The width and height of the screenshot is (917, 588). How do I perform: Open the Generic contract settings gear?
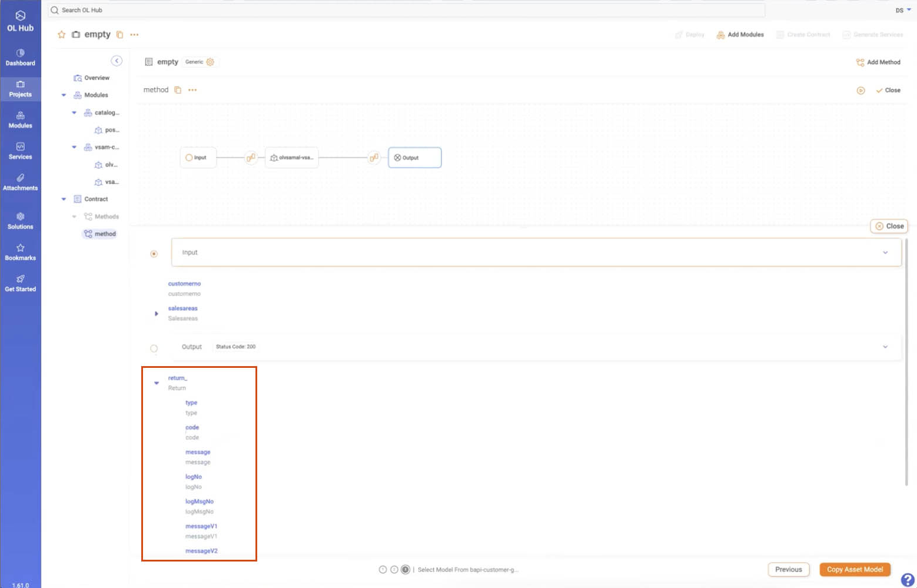[x=210, y=62]
